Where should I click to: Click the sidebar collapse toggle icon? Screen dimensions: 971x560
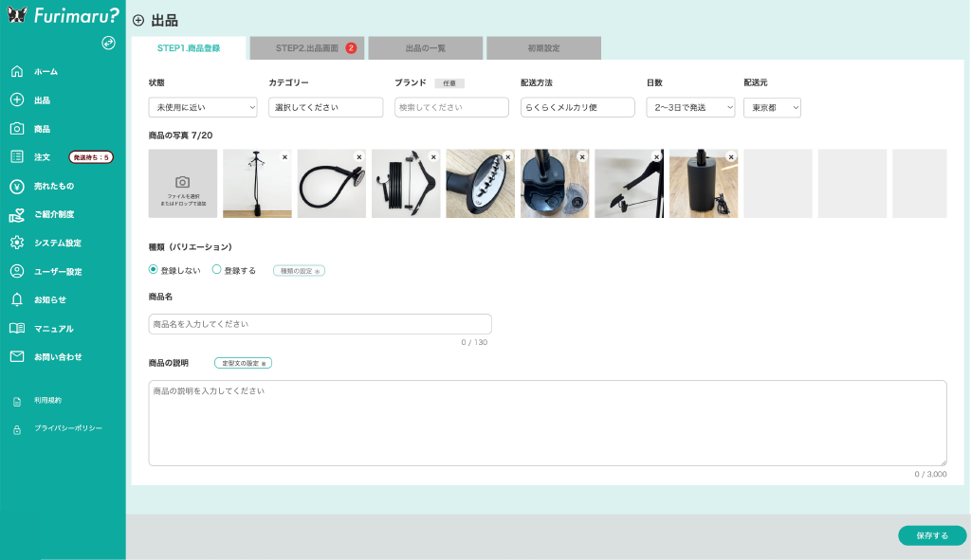108,43
